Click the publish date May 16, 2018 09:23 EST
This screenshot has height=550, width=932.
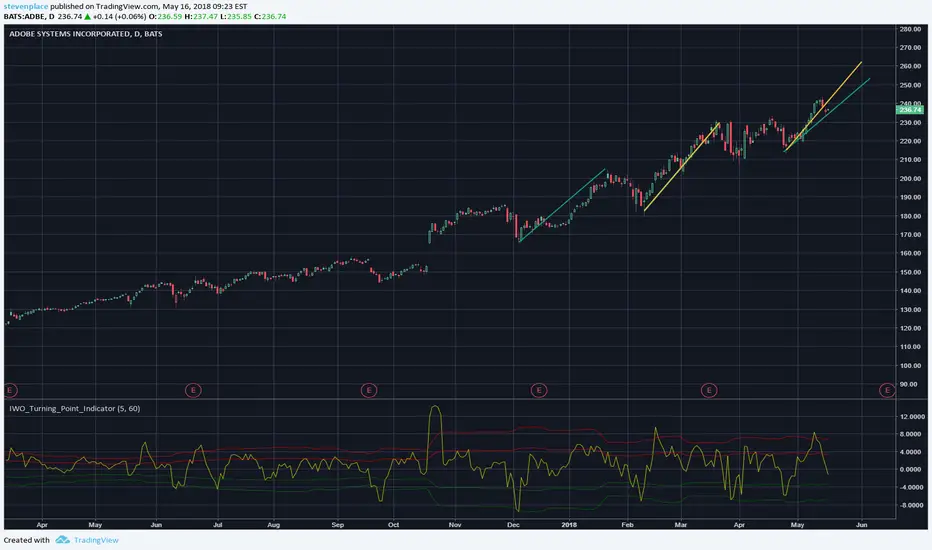(204, 6)
